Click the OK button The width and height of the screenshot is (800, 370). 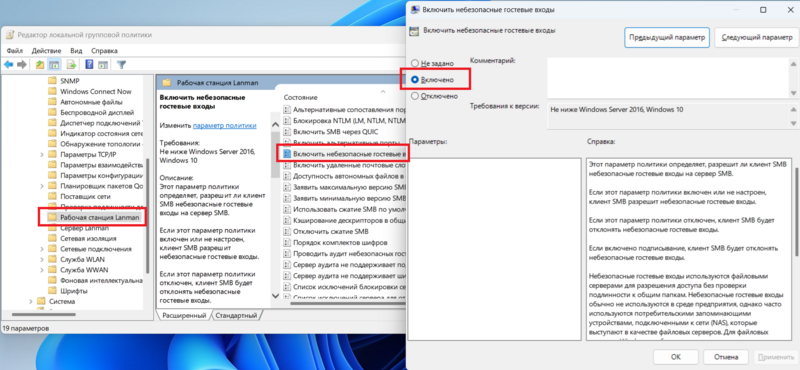[x=676, y=357]
